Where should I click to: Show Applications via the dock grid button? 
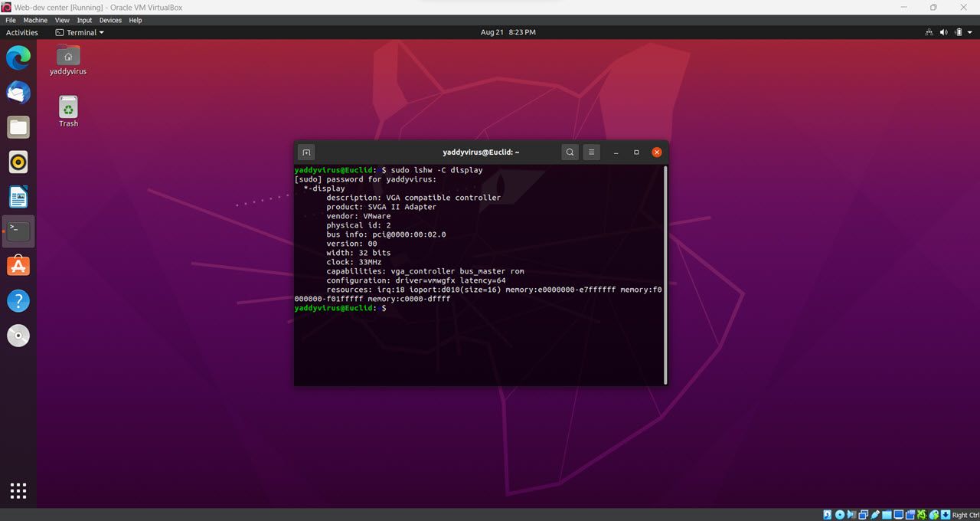tap(18, 490)
